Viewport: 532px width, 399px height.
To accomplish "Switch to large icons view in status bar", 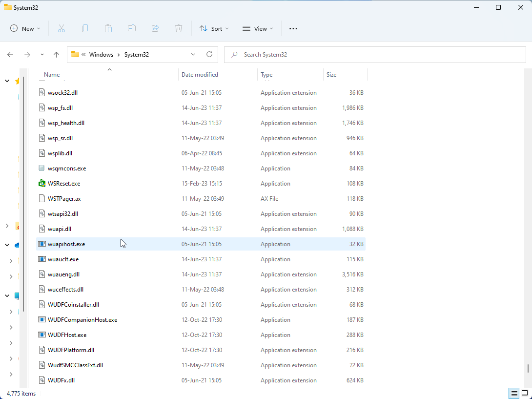I will [x=525, y=394].
